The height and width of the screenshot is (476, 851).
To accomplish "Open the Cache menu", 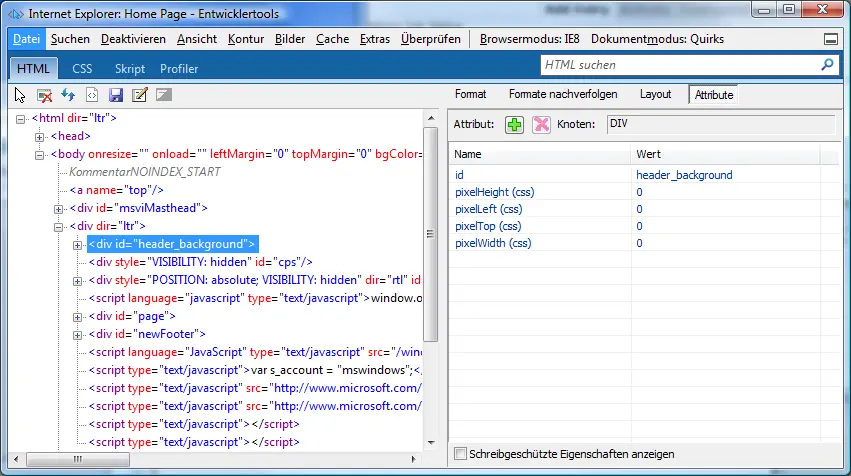I will pos(332,39).
